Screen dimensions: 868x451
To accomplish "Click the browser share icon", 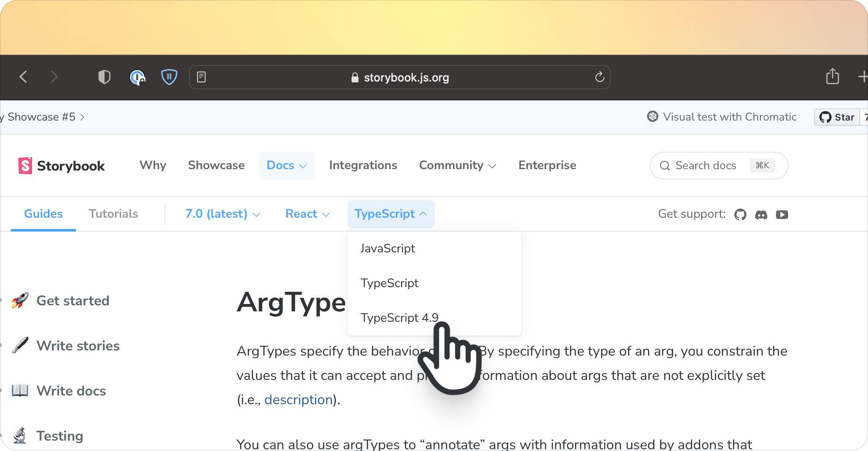I will 833,76.
